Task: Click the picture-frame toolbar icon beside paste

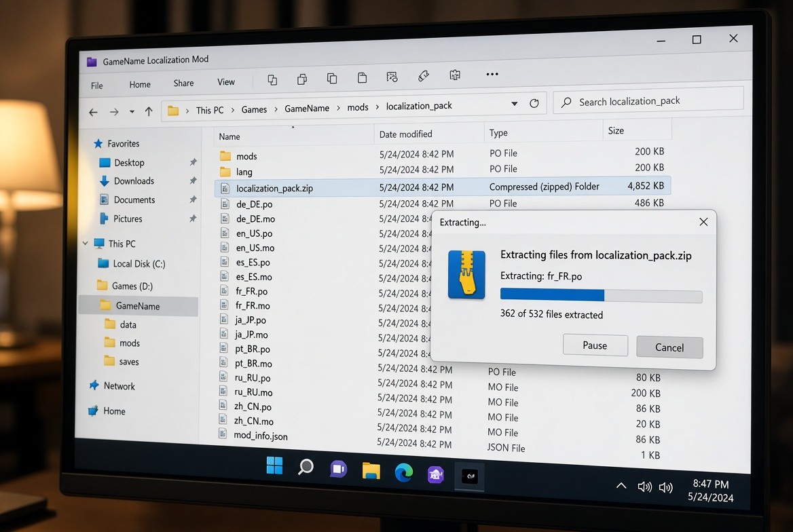Action: pyautogui.click(x=392, y=77)
